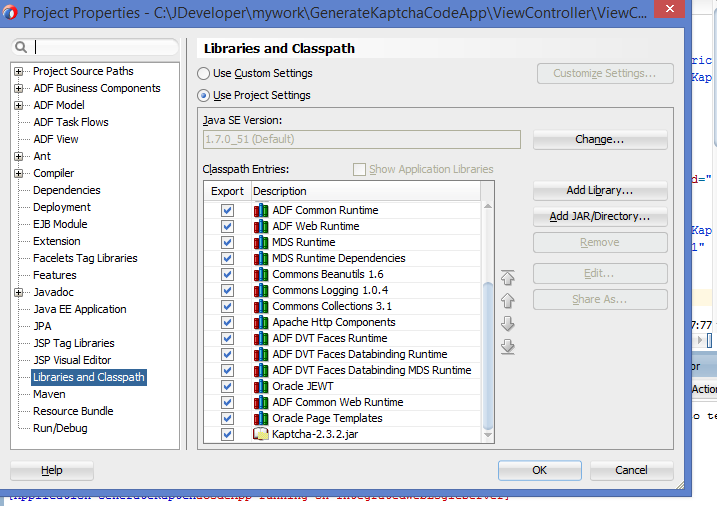Screen dimensions: 717x506
Task: Click the Oracle Page Templates library icon
Action: click(261, 418)
